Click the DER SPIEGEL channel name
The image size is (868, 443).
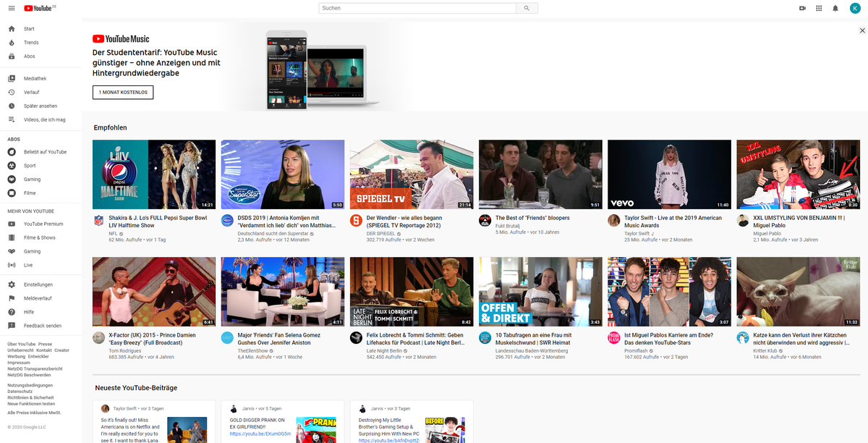coord(381,234)
